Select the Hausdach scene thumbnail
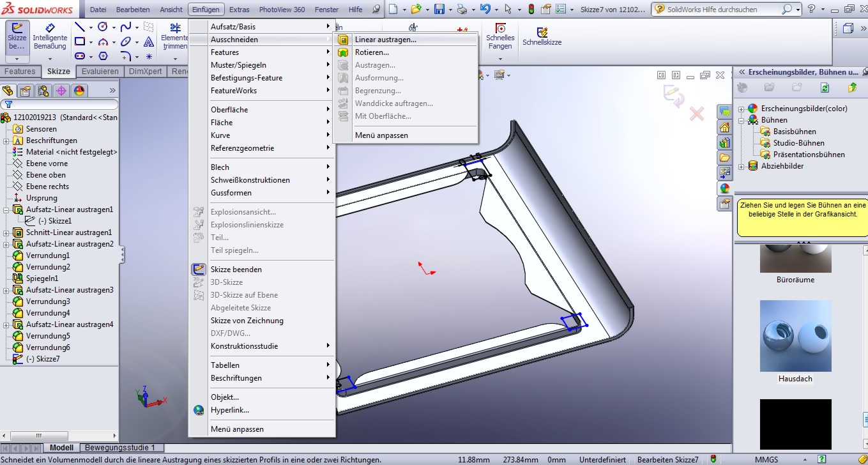The image size is (868, 465). [x=795, y=336]
